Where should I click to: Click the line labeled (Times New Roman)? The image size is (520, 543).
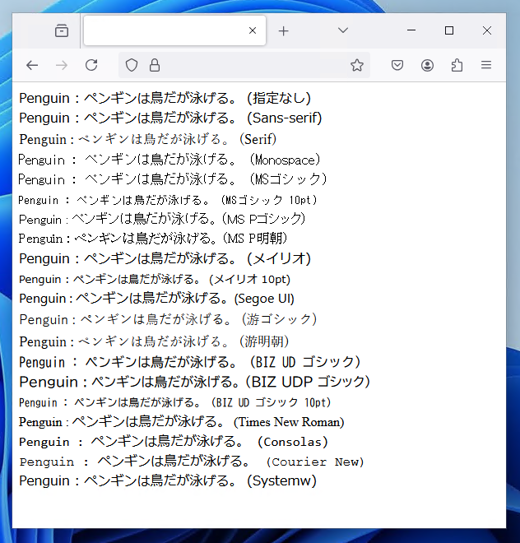[x=182, y=422]
